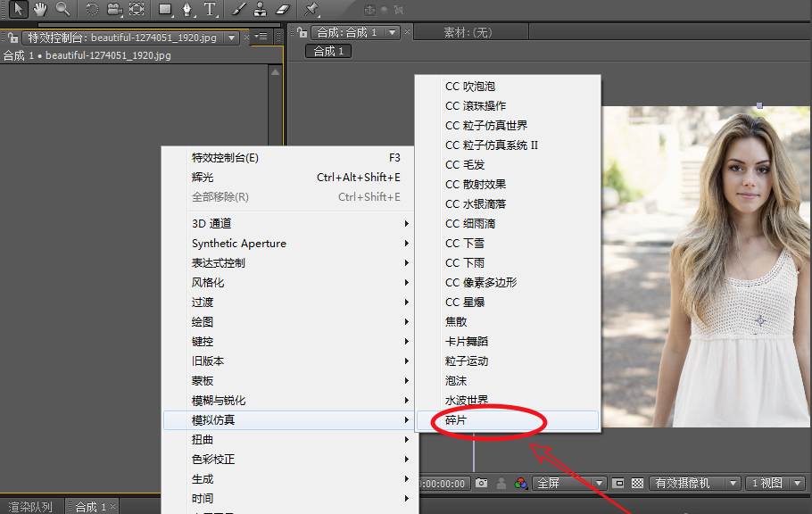Open the 全屏 resolution dropdown

click(569, 483)
